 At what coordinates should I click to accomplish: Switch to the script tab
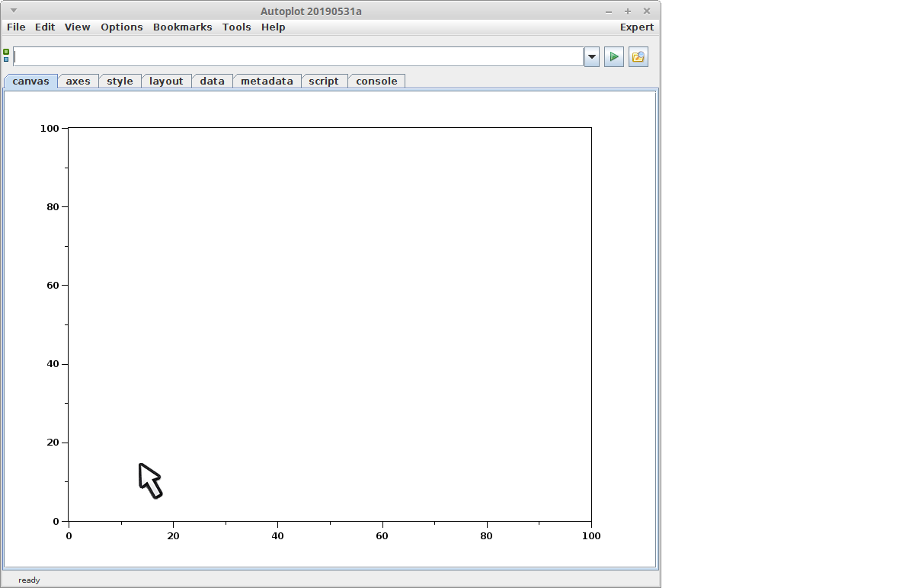324,81
